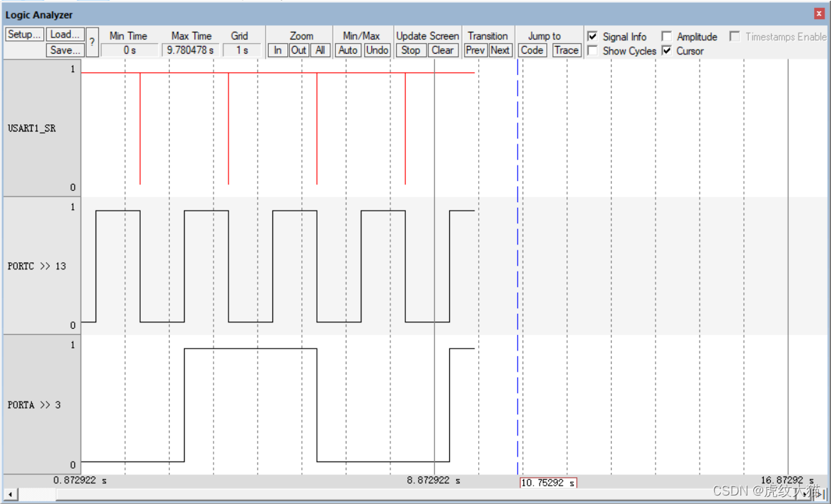Click the Max Time value 9.780478 s

tap(190, 50)
